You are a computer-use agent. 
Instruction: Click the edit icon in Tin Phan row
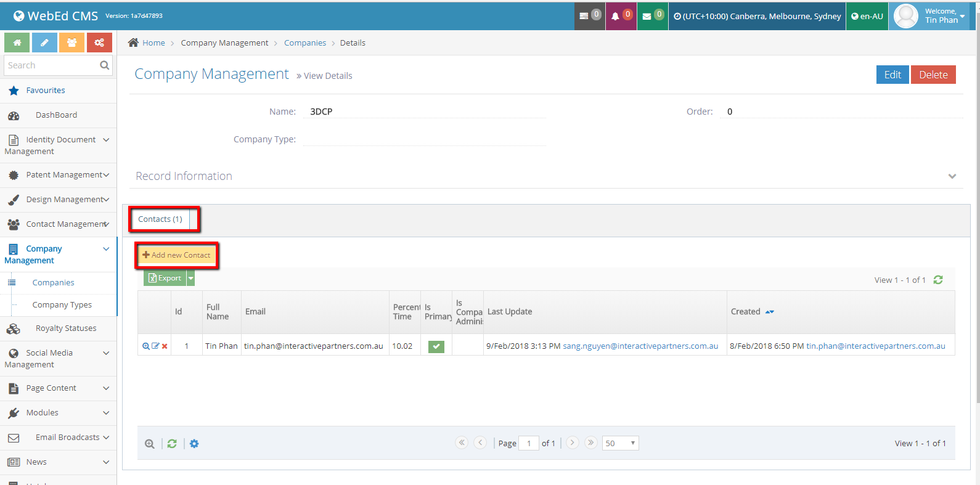click(155, 346)
